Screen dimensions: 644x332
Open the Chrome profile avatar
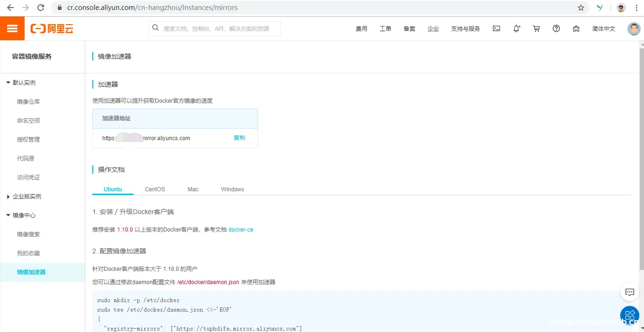pos(621,8)
